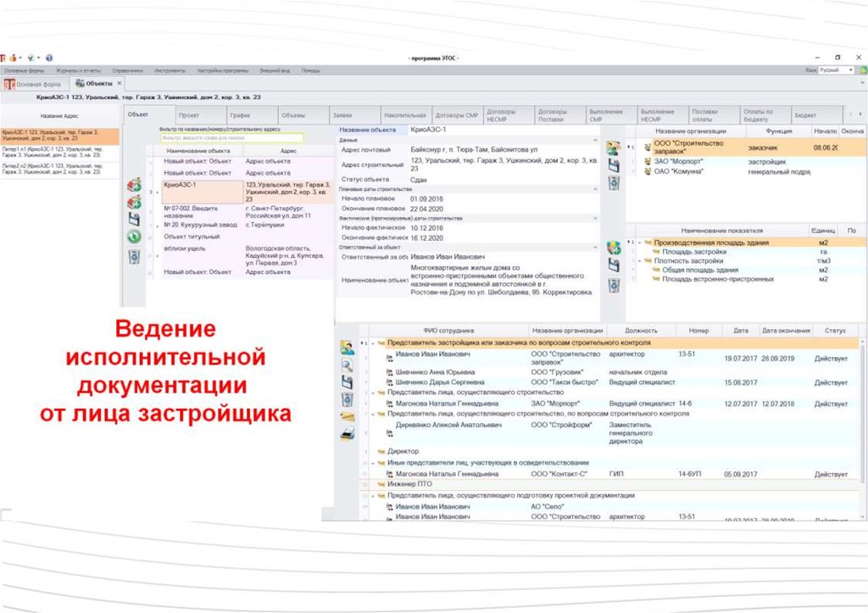Click the person icon before Деревянко Алексей Анатольевич
Image resolution: width=868 pixels, height=613 pixels.
pos(390,433)
